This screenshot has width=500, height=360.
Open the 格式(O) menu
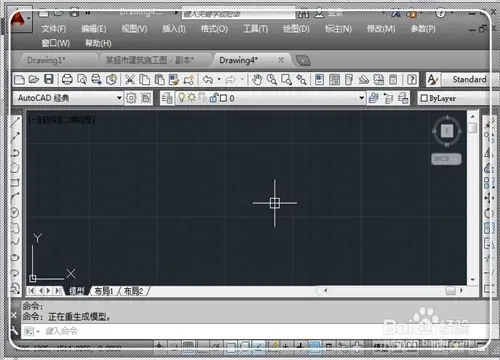214,29
